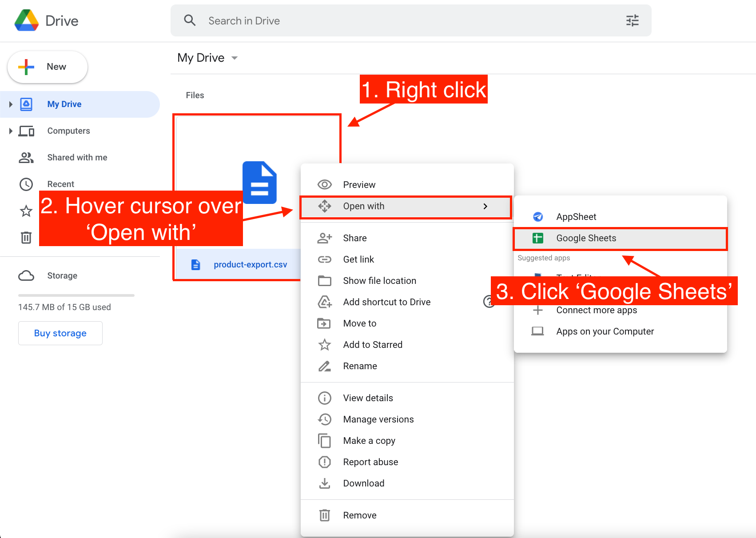Click the Shared with me people icon
This screenshot has height=538, width=756.
(x=26, y=158)
